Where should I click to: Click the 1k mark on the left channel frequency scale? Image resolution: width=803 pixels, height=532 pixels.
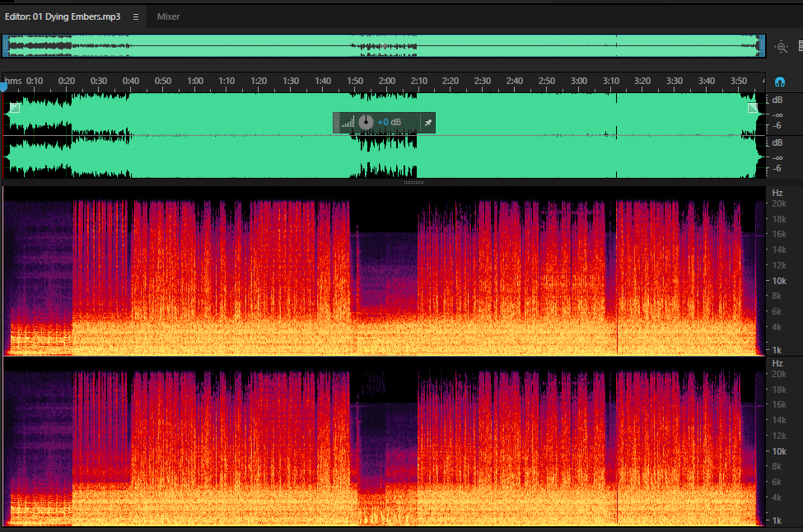click(x=777, y=350)
